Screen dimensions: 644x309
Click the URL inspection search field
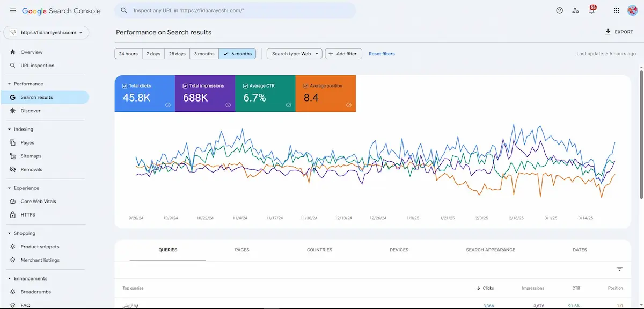236,10
